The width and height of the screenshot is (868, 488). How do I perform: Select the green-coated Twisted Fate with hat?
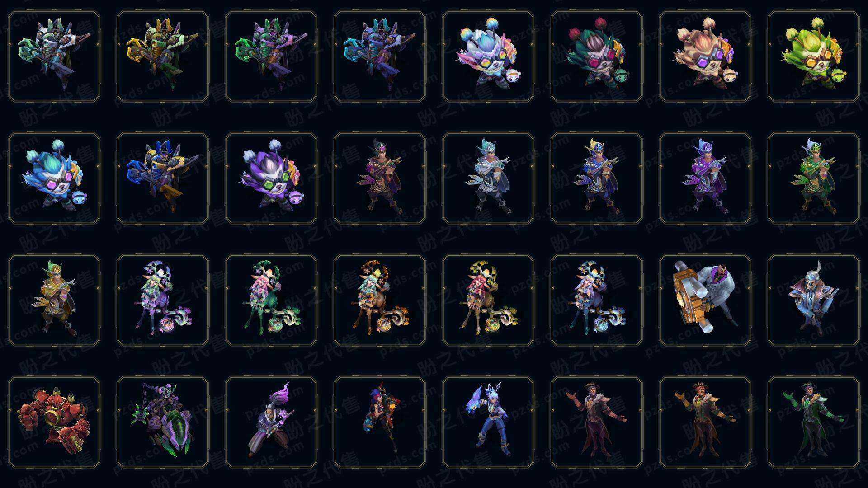pyautogui.click(x=814, y=422)
